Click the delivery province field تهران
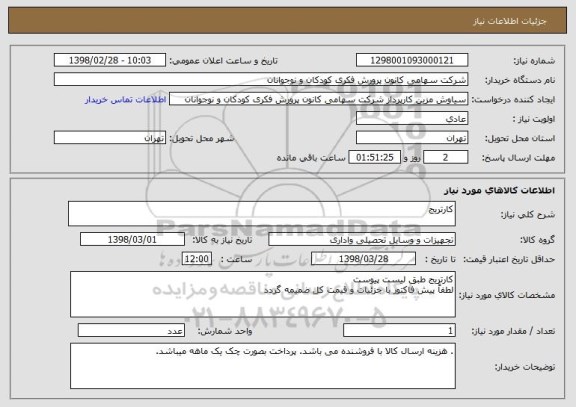 click(x=412, y=138)
